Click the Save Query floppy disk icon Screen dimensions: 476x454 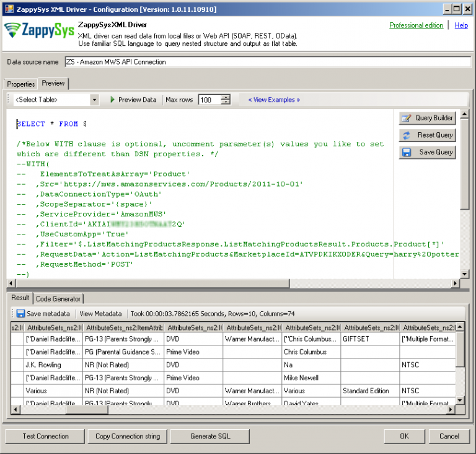[407, 152]
